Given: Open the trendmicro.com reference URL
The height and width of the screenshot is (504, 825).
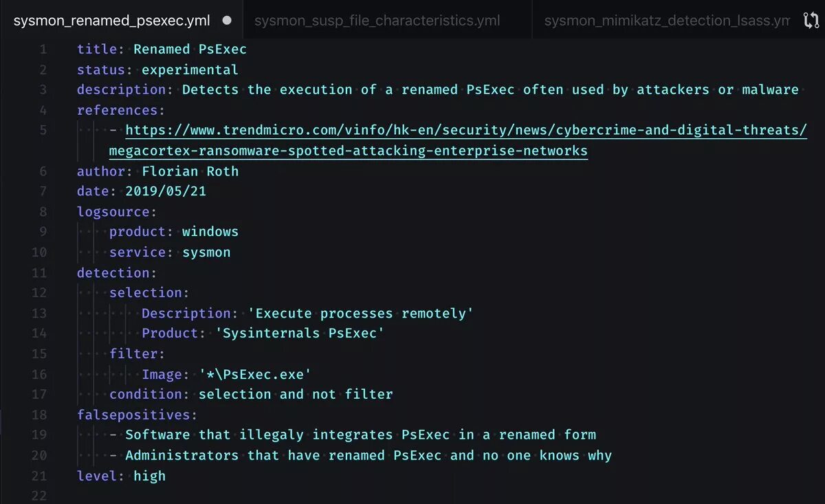Looking at the screenshot, I should tap(466, 130).
